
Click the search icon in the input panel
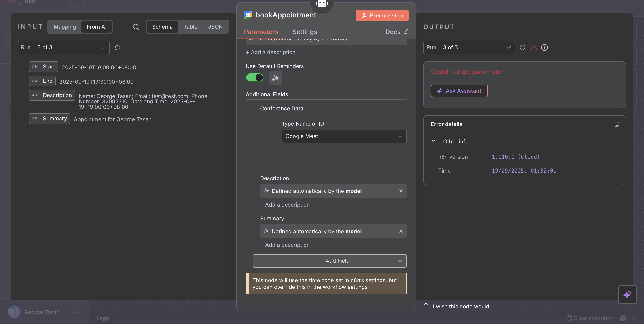pos(136,27)
